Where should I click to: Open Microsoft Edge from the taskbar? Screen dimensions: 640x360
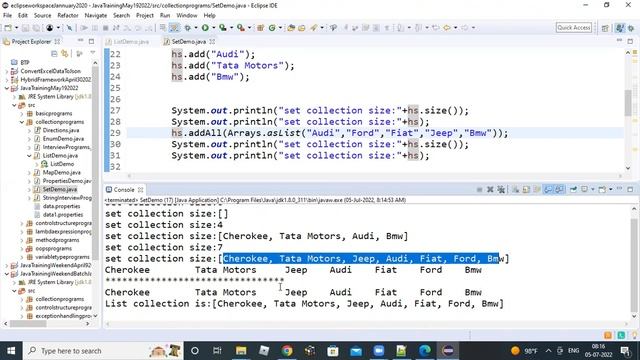[424, 351]
